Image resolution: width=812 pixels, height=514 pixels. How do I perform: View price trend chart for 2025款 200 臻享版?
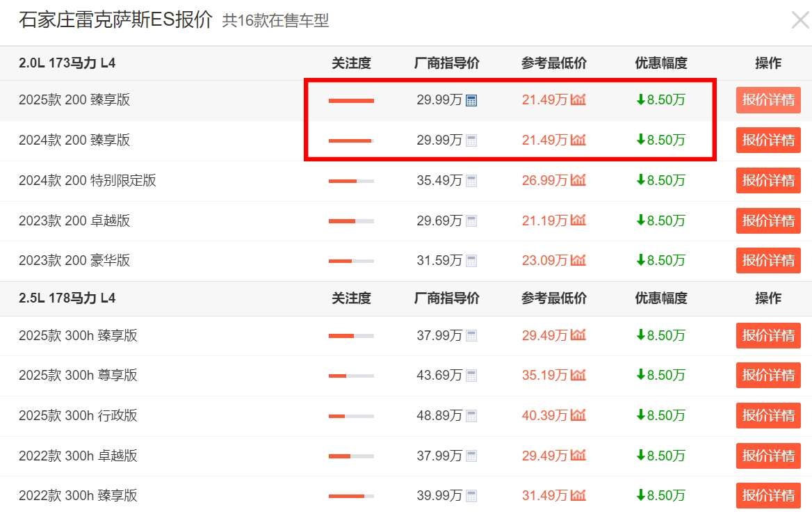pyautogui.click(x=578, y=99)
